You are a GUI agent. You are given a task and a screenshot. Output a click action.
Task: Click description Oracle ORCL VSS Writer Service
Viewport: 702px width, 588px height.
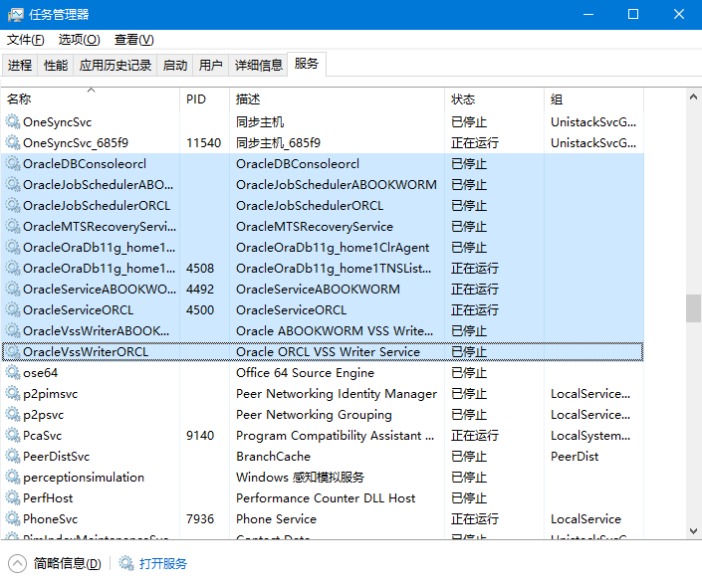(x=329, y=352)
